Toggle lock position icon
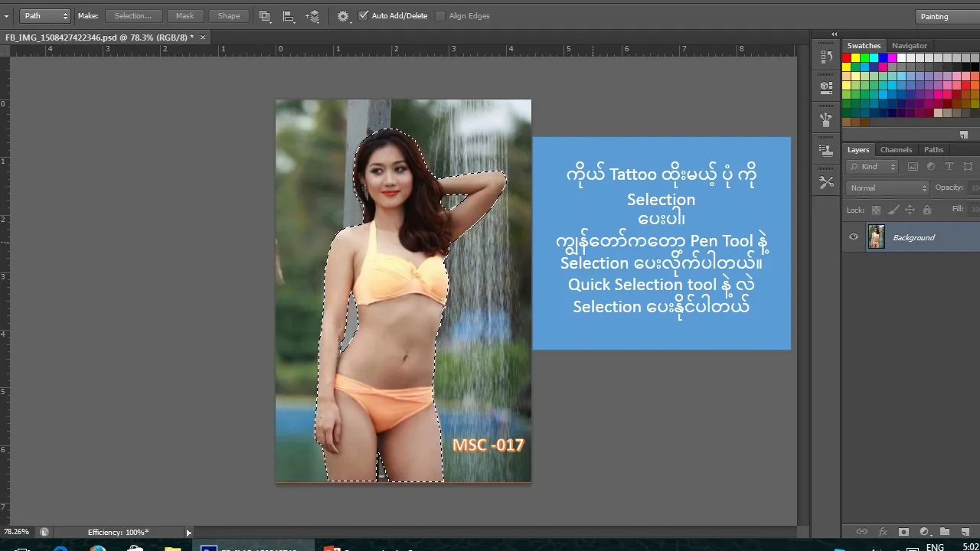980x551 pixels. click(910, 210)
